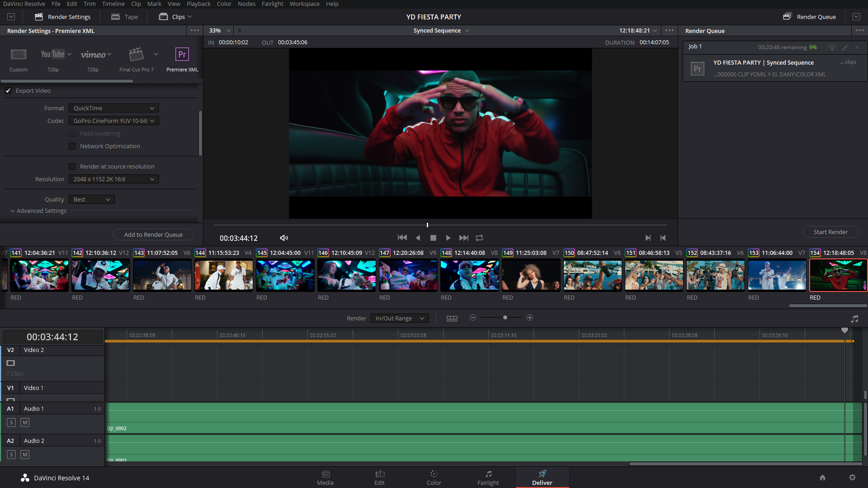The width and height of the screenshot is (868, 488).
Task: Click the timeline timecode 00:03:44:12 field
Action: click(x=52, y=337)
